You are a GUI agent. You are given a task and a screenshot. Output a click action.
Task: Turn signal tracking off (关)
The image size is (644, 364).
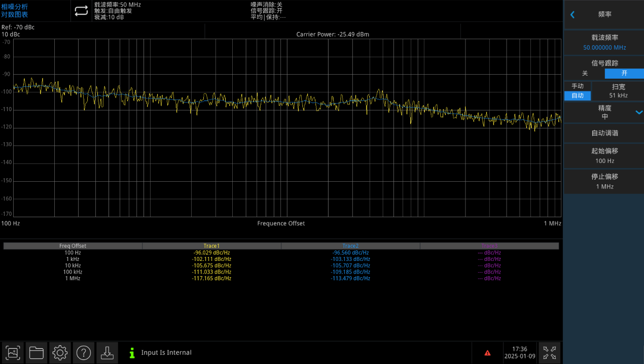tap(585, 74)
